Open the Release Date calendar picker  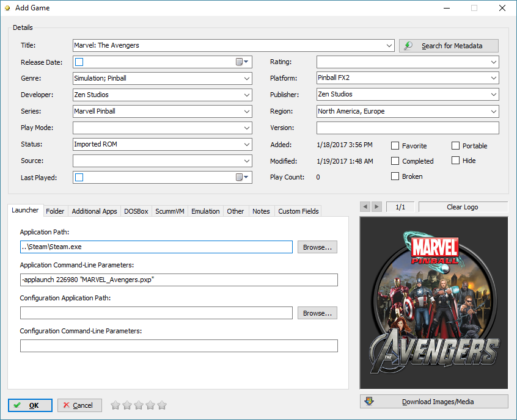pyautogui.click(x=242, y=62)
